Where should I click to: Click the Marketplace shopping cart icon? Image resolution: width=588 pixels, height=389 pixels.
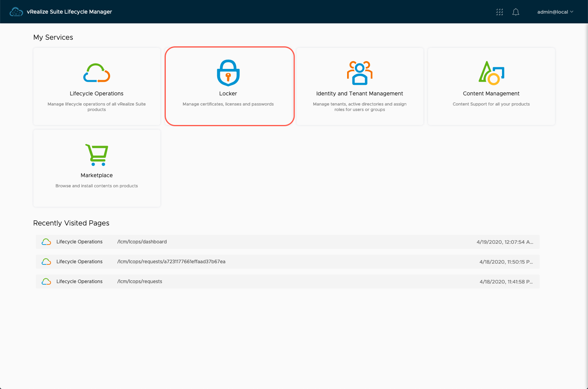97,155
